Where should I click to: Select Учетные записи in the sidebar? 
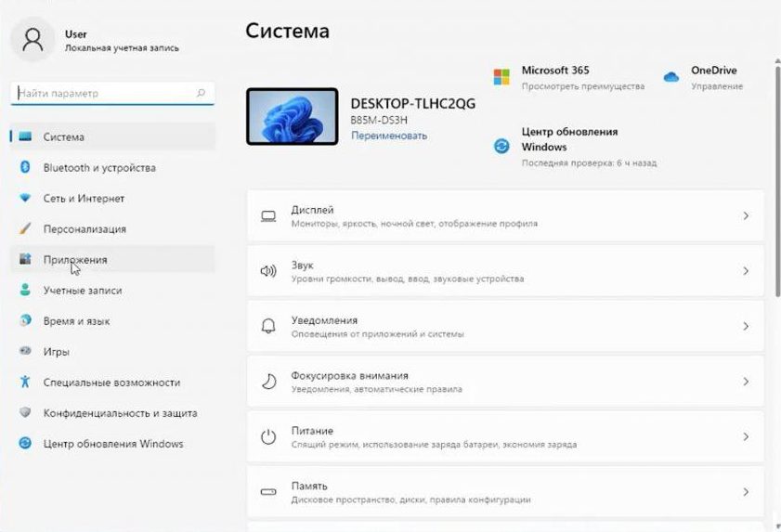click(83, 290)
